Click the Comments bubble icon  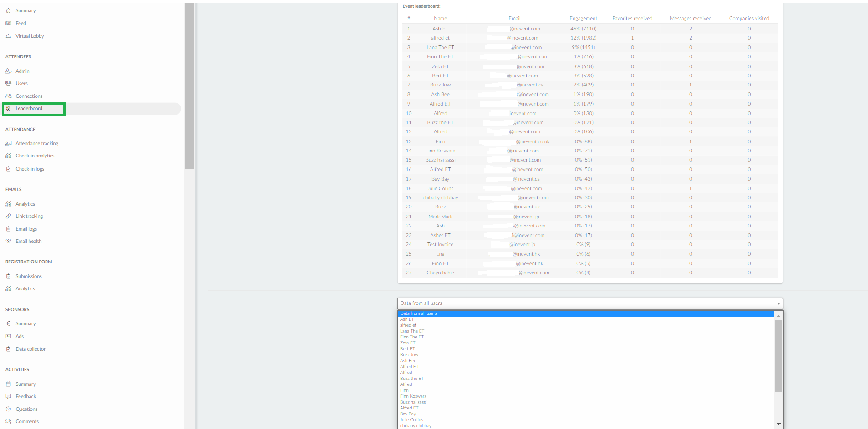coord(8,421)
